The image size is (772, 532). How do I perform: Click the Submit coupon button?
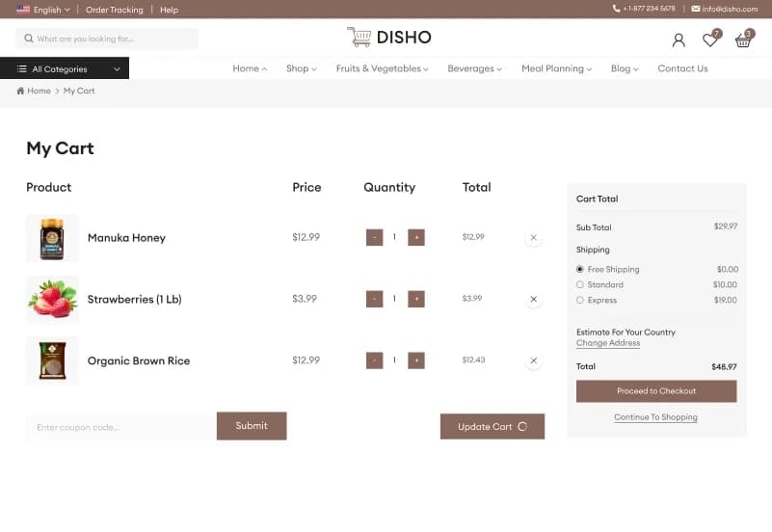[x=252, y=426]
